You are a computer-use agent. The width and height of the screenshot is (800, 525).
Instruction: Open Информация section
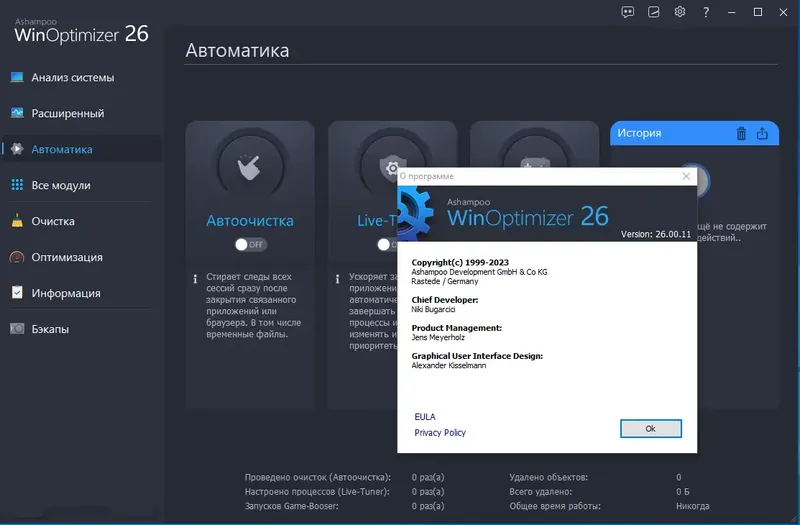coord(66,293)
